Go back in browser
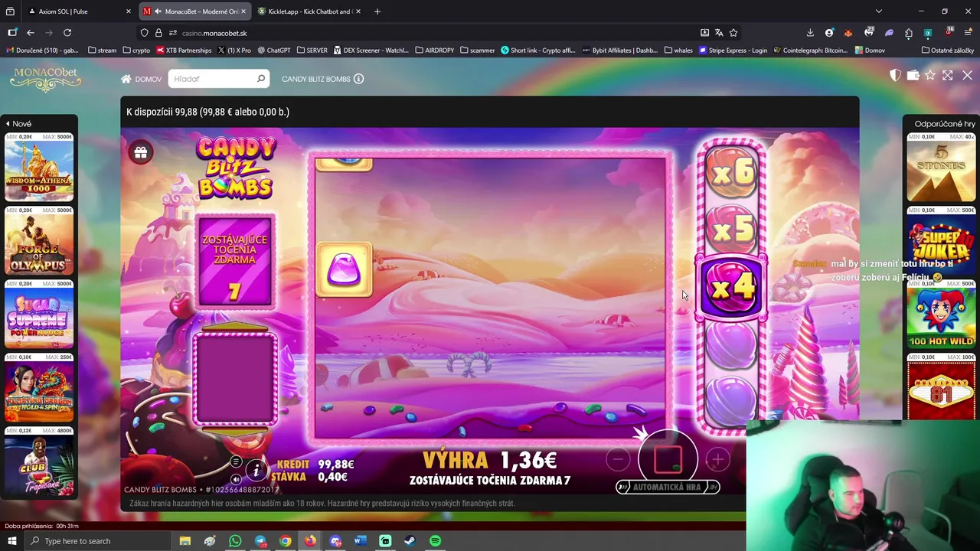The height and width of the screenshot is (551, 980). coord(31,33)
